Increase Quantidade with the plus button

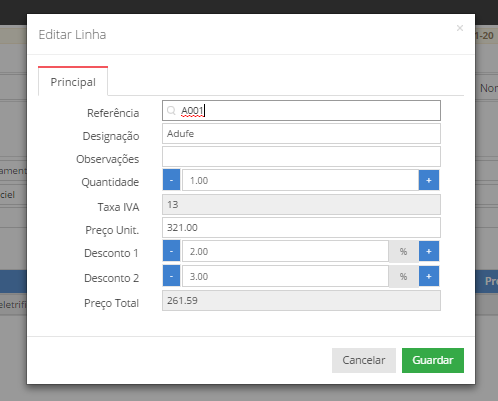tap(429, 180)
